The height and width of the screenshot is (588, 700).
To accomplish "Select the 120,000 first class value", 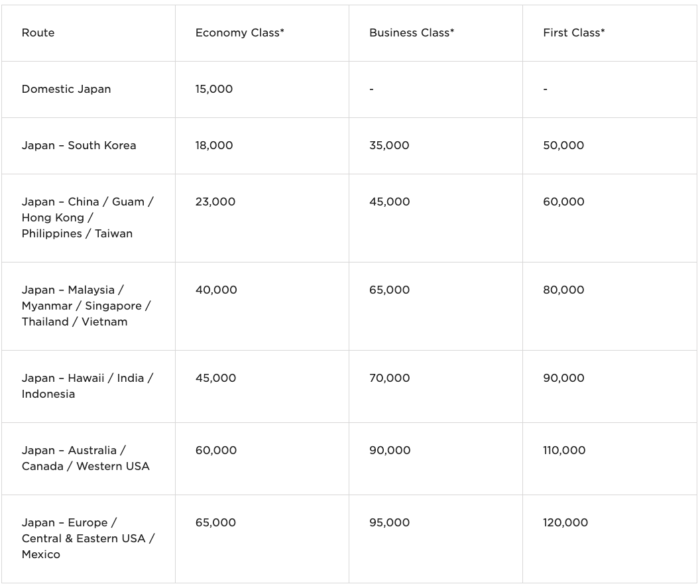I will [565, 523].
